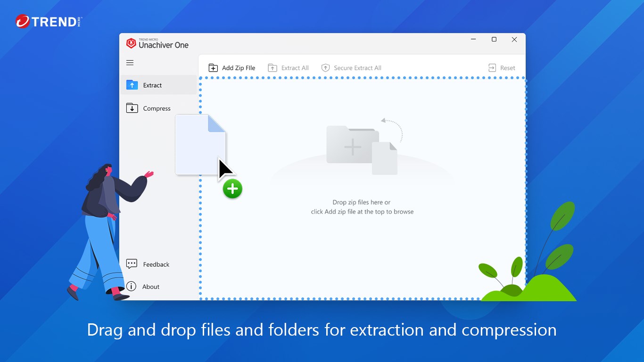Viewport: 644px width, 362px height.
Task: Click Add Zip File button
Action: click(x=232, y=68)
